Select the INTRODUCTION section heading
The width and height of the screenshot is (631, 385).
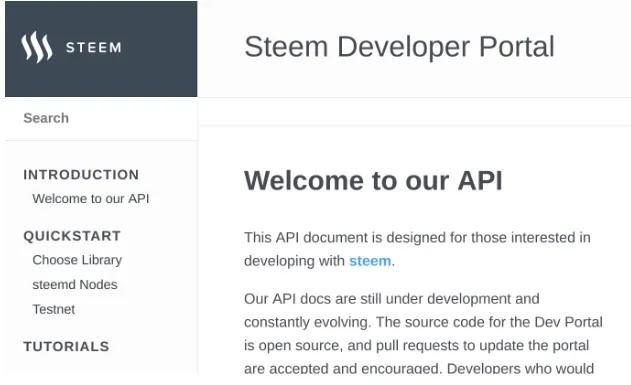click(81, 175)
